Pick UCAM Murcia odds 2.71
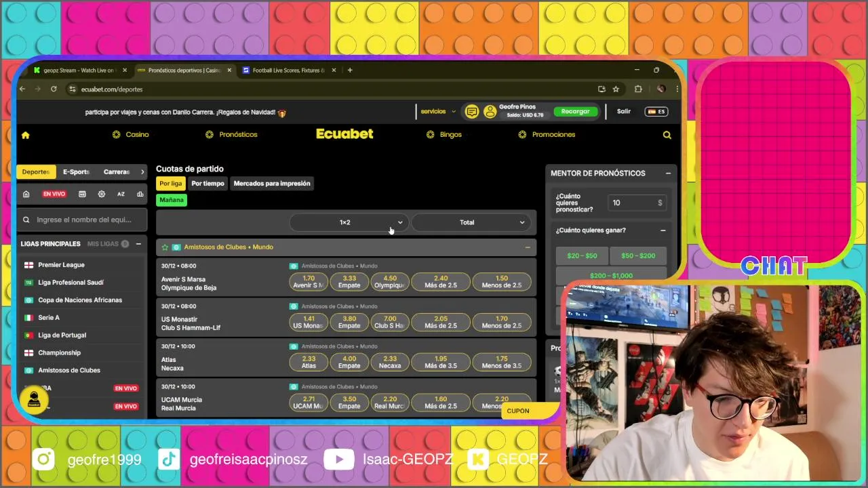The height and width of the screenshot is (488, 868). [309, 403]
